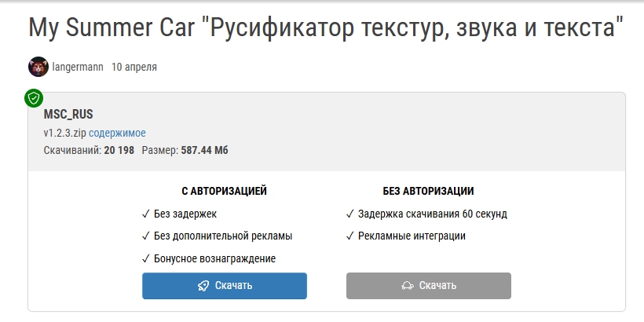The width and height of the screenshot is (644, 322).
Task: Select the MSC_RUS file name
Action: click(68, 115)
